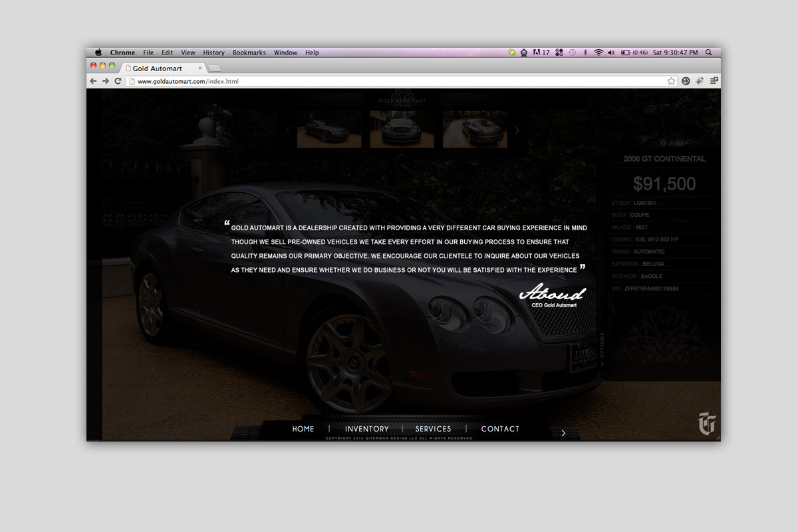The image size is (798, 532).
Task: Open the File menu
Action: (x=148, y=53)
